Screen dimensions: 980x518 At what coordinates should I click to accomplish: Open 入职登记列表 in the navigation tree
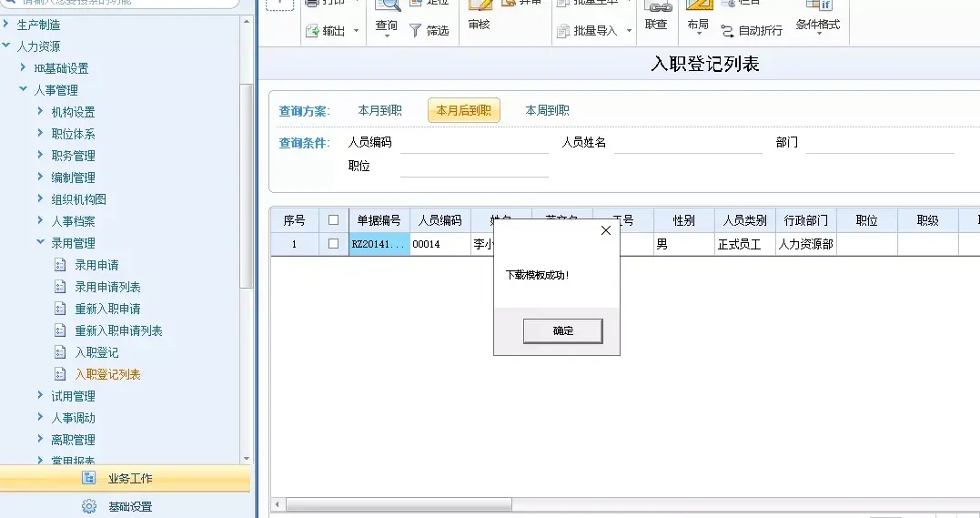pyautogui.click(x=107, y=375)
